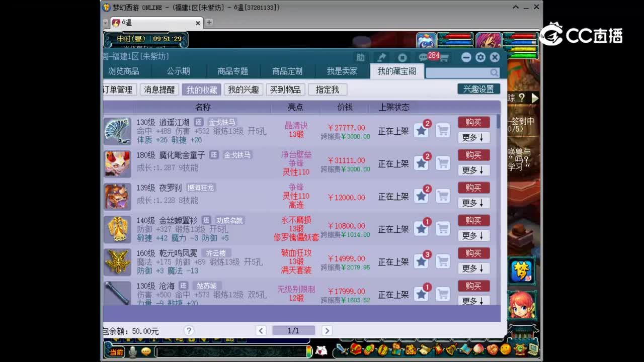Screen dimensions: 644x362
Task: Add 乾元鸣凤冕 to the cart
Action: [x=443, y=261]
